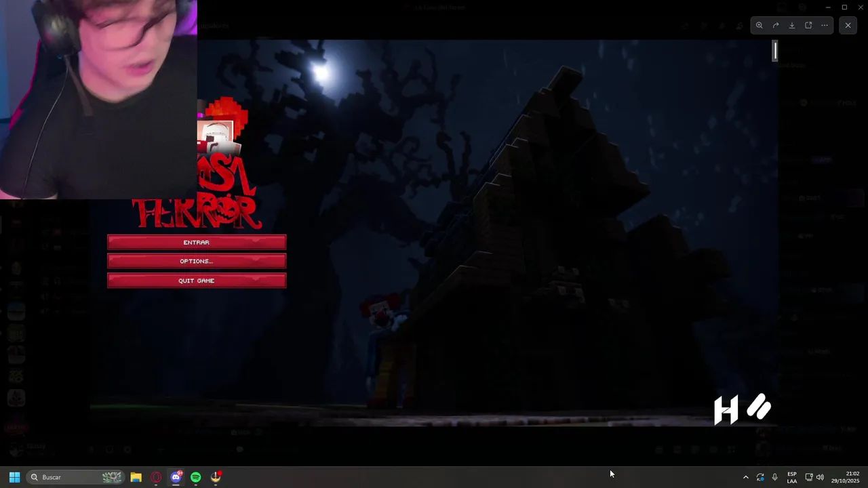Switch to Discord from the taskbar

(x=176, y=477)
